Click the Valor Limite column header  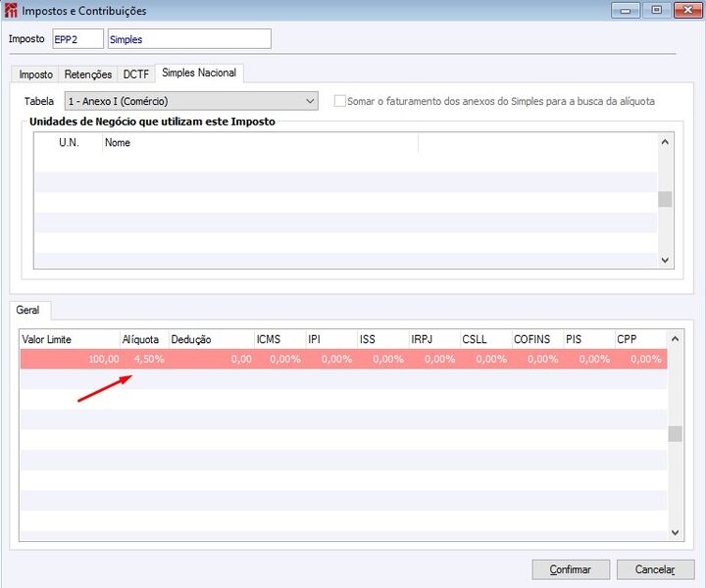click(70, 339)
